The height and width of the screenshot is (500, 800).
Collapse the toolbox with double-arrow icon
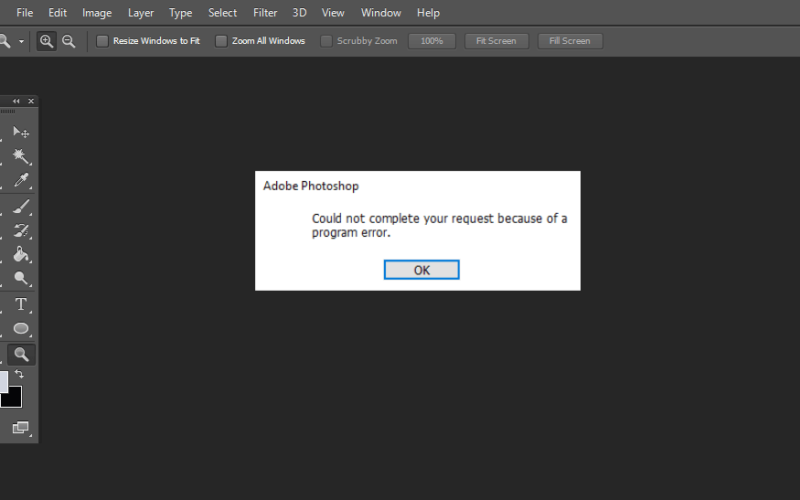pyautogui.click(x=16, y=101)
